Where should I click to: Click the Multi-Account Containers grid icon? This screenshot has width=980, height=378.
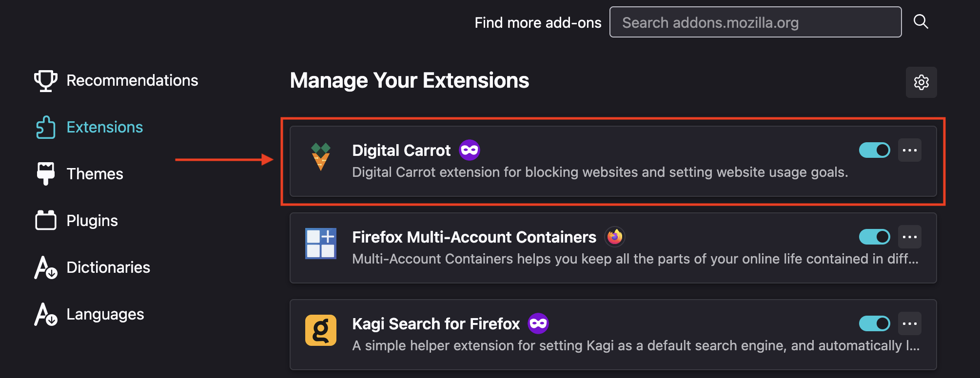point(321,243)
